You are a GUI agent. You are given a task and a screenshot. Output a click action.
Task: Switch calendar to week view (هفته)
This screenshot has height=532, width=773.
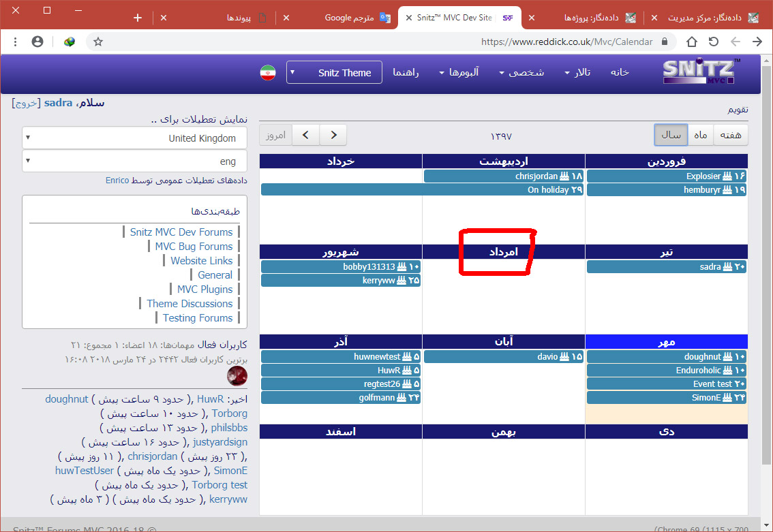[730, 135]
